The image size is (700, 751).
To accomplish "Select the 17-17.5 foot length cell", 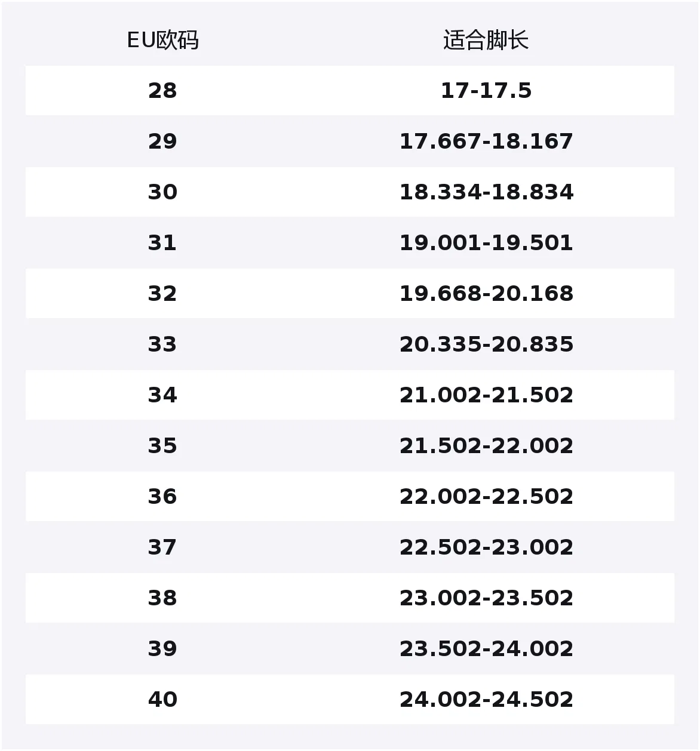I will [x=486, y=91].
